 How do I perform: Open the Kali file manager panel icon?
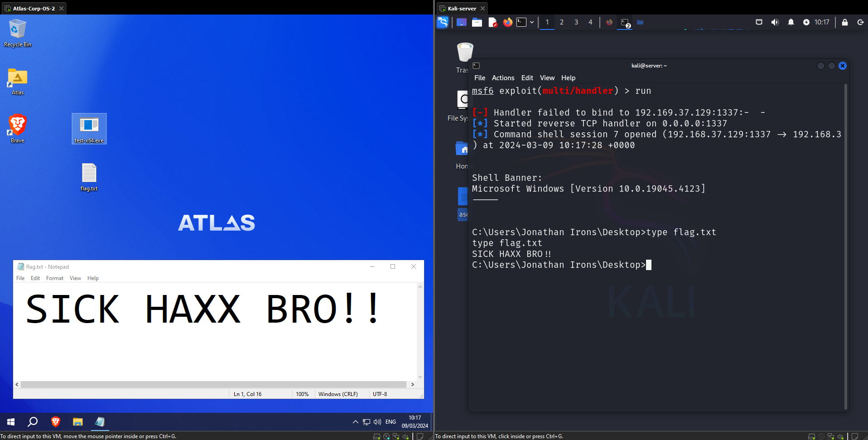click(477, 22)
